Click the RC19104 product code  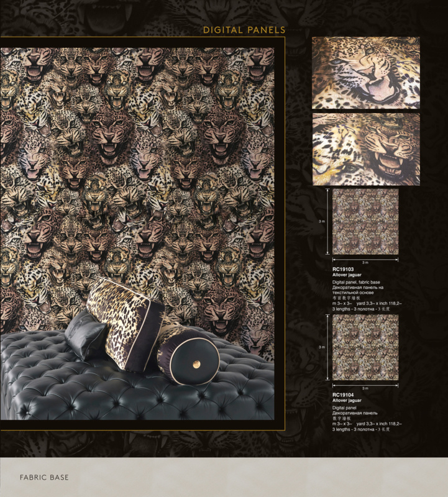coord(343,394)
